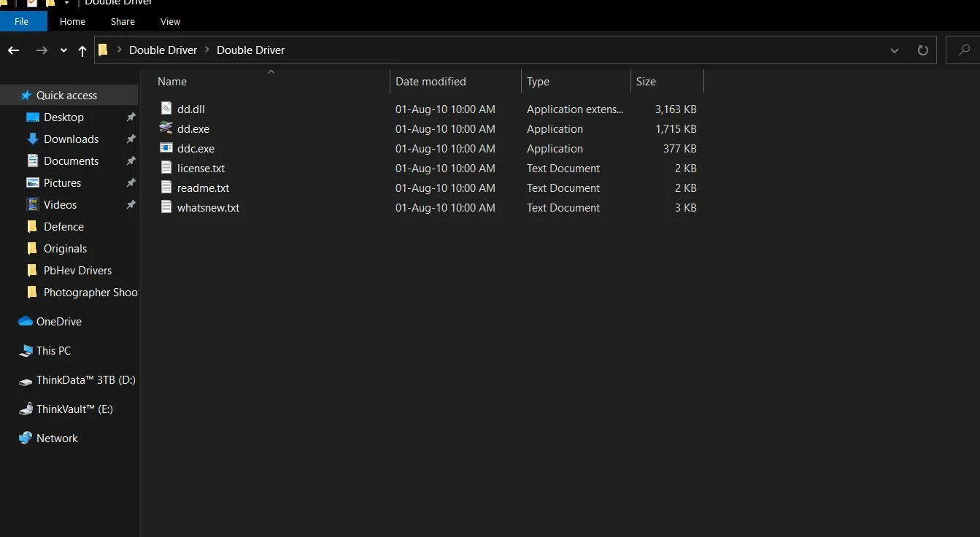Select the Network item in sidebar
980x537 pixels.
58,438
